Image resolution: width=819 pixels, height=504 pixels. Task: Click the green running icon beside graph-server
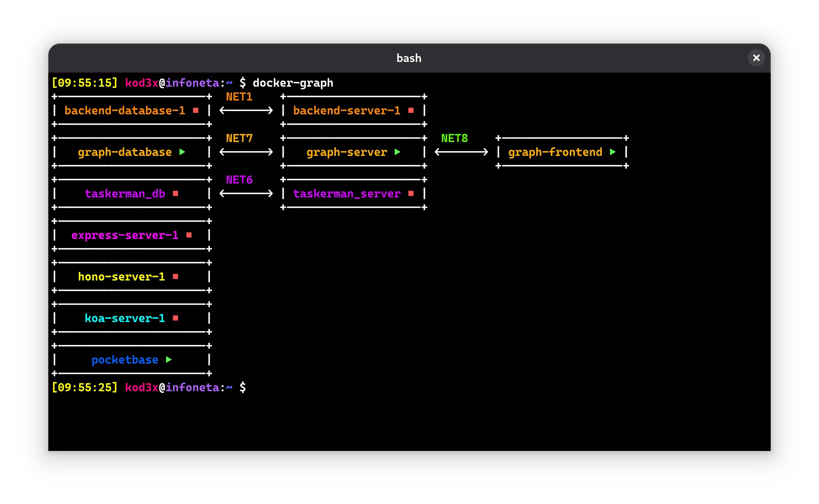[x=397, y=152]
